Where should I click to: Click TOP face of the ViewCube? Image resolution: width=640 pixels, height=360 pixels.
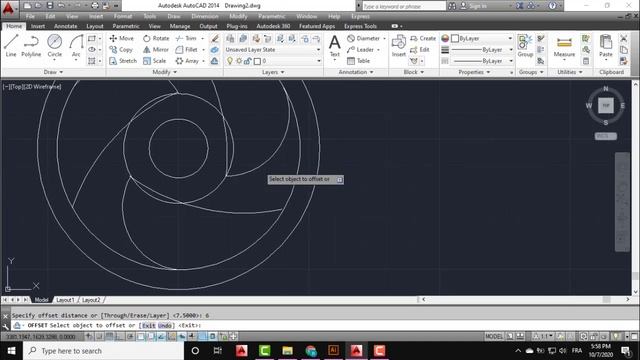[606, 106]
